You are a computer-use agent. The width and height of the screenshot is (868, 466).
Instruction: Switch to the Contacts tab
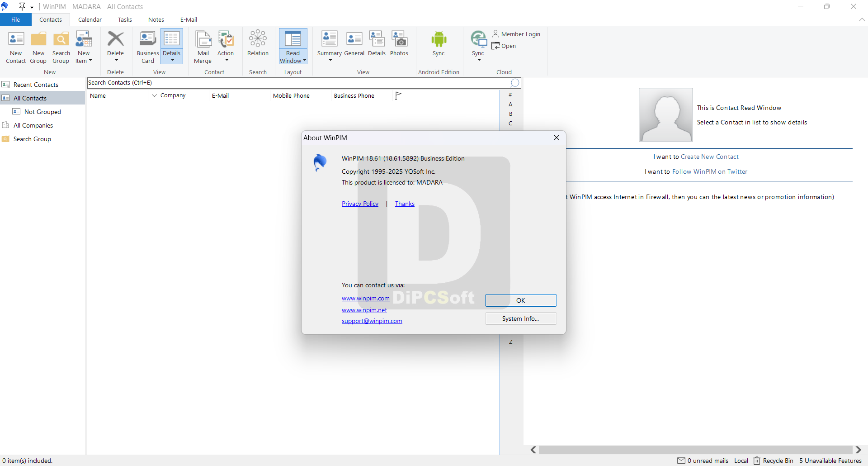point(51,19)
